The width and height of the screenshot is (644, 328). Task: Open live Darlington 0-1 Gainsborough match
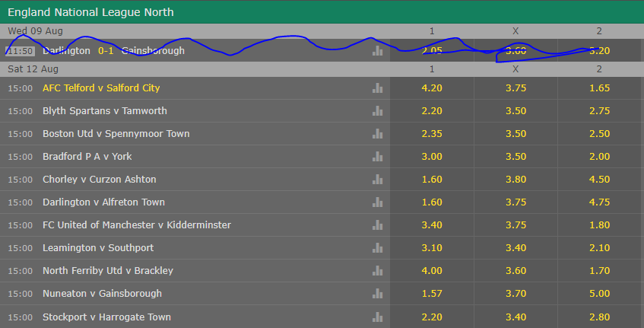click(113, 50)
